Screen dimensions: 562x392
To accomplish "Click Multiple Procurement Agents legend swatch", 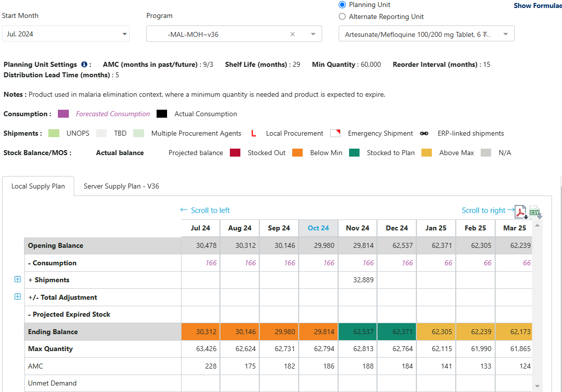I will click(x=138, y=133).
